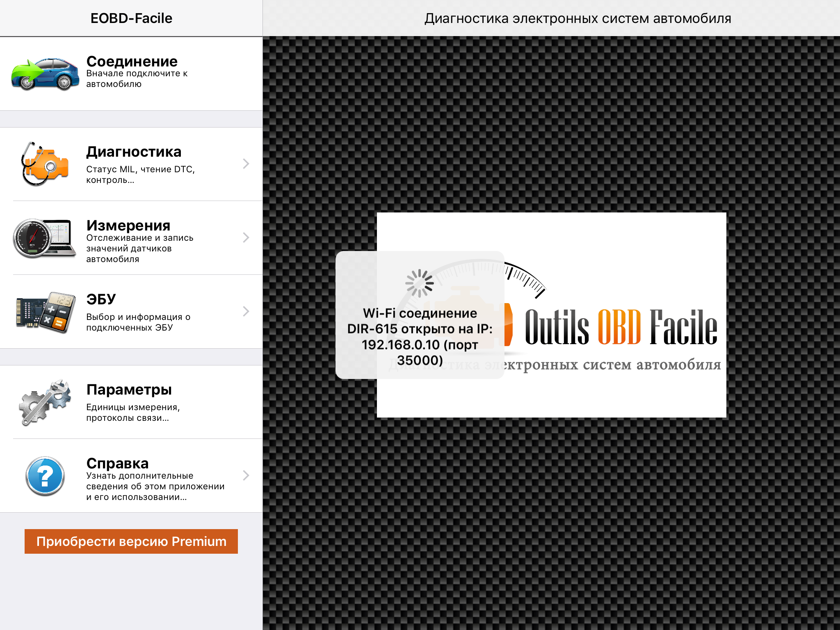
Task: Tap the gears and wrench settings icon
Action: [x=45, y=402]
